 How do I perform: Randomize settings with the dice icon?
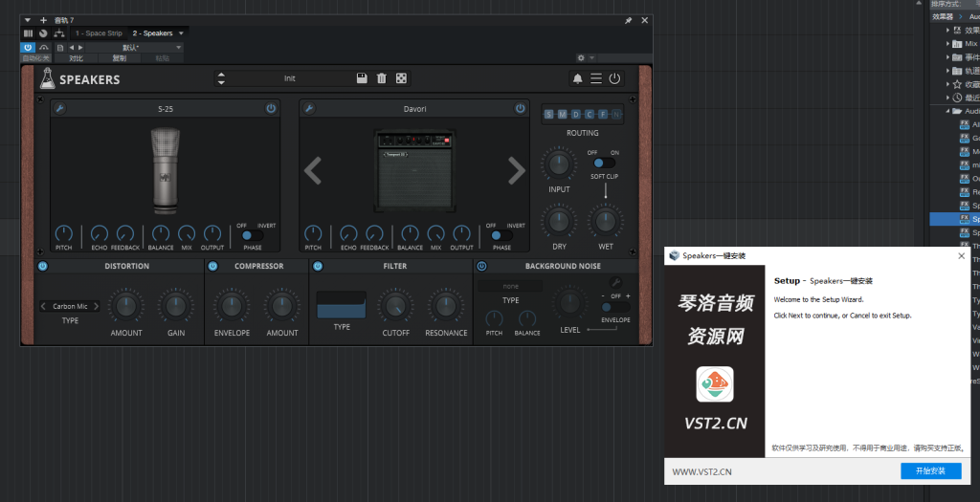point(402,78)
